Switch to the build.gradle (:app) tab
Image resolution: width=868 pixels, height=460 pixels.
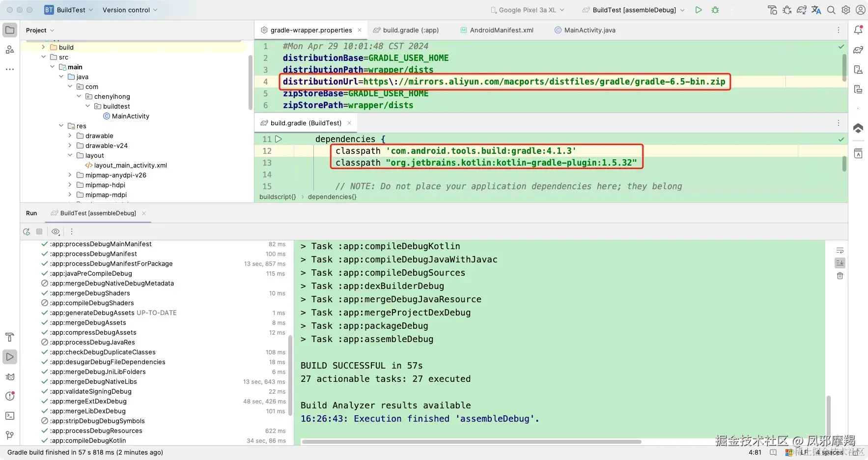coord(406,30)
